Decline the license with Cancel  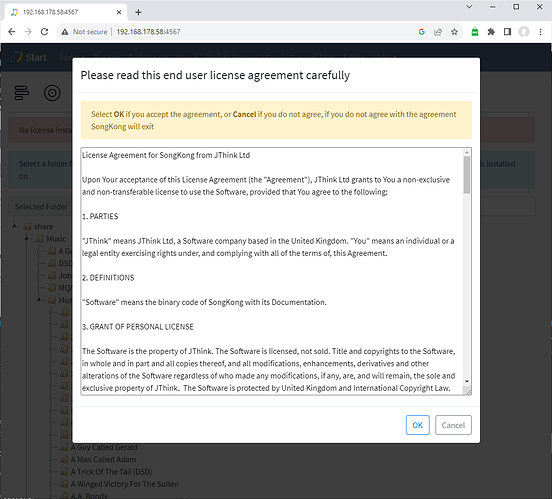(453, 425)
